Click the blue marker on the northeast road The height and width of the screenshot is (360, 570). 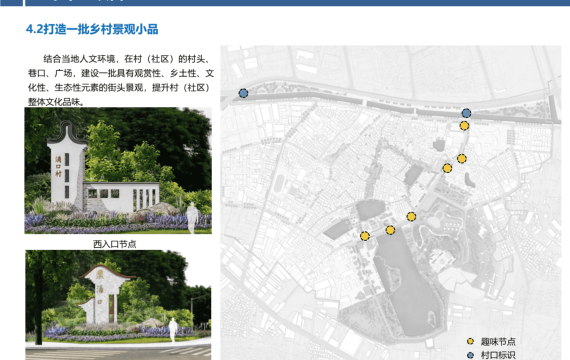pyautogui.click(x=466, y=113)
